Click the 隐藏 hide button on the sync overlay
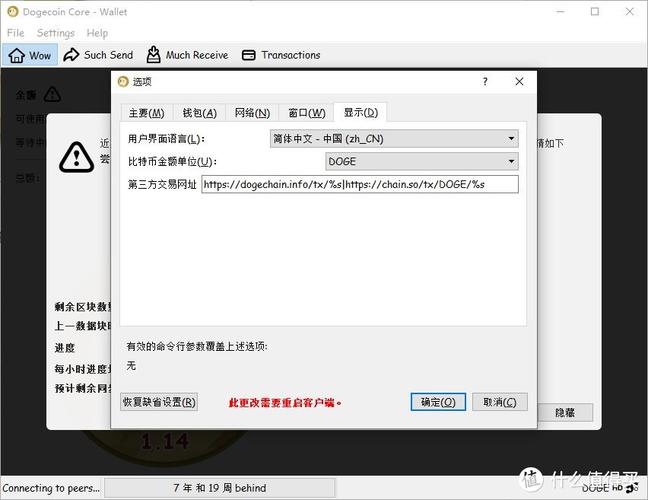Screen dimensions: 648x500 (565, 412)
